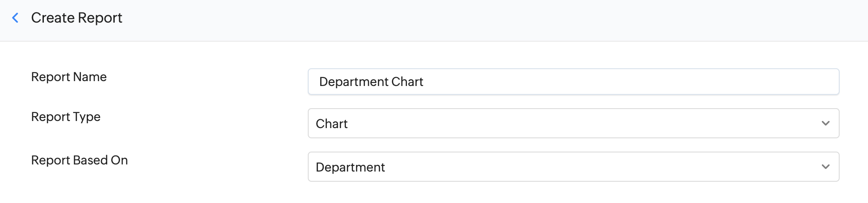868x203 pixels.
Task: Click the word Chart in type selector
Action: pos(332,124)
